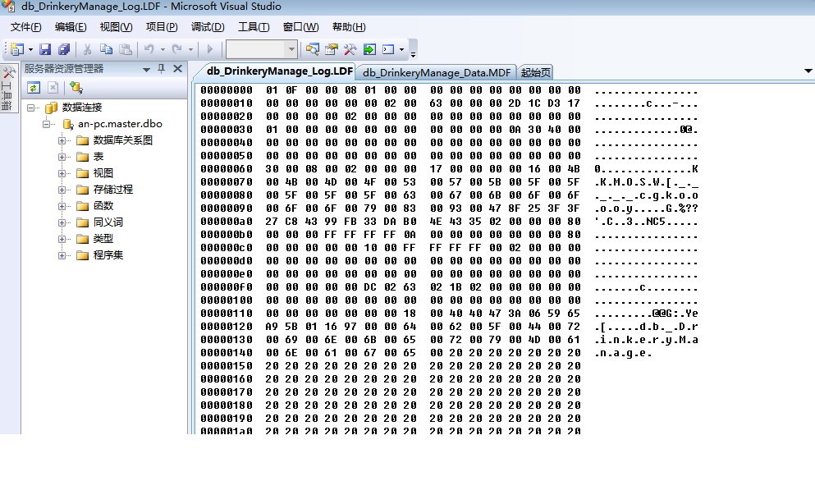Collapse the an-pc.master.dbo node

pyautogui.click(x=47, y=124)
